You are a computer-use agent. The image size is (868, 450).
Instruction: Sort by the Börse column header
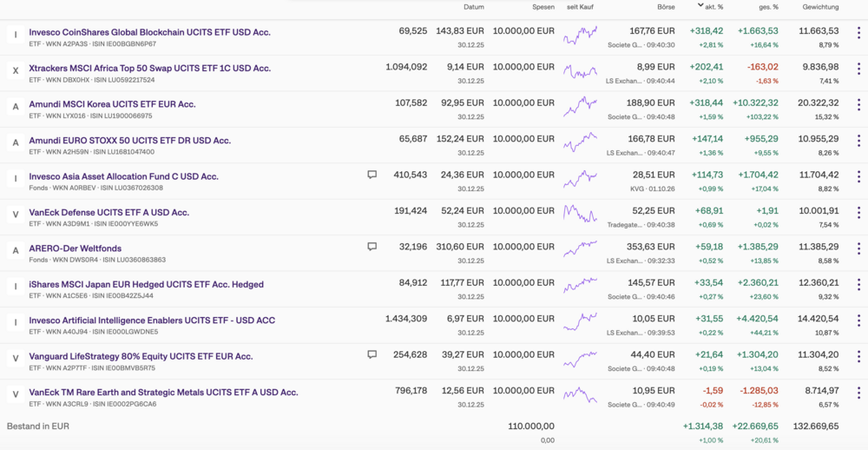(666, 7)
